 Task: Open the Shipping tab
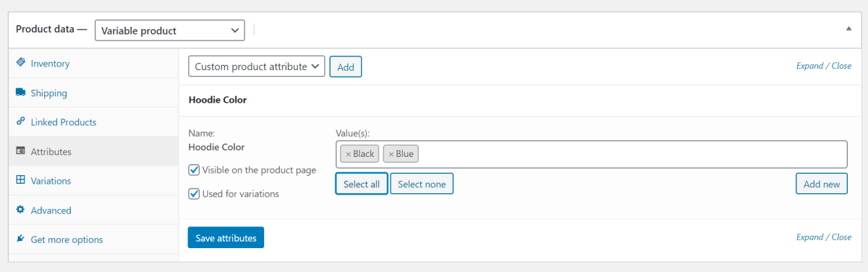93,93
